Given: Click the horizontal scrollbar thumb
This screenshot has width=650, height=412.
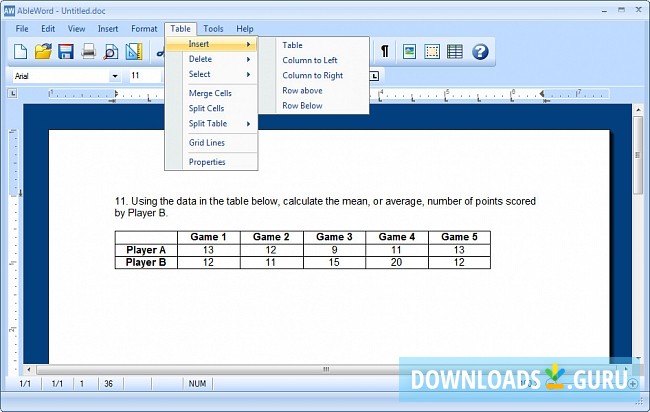Looking at the screenshot, I should (x=326, y=369).
